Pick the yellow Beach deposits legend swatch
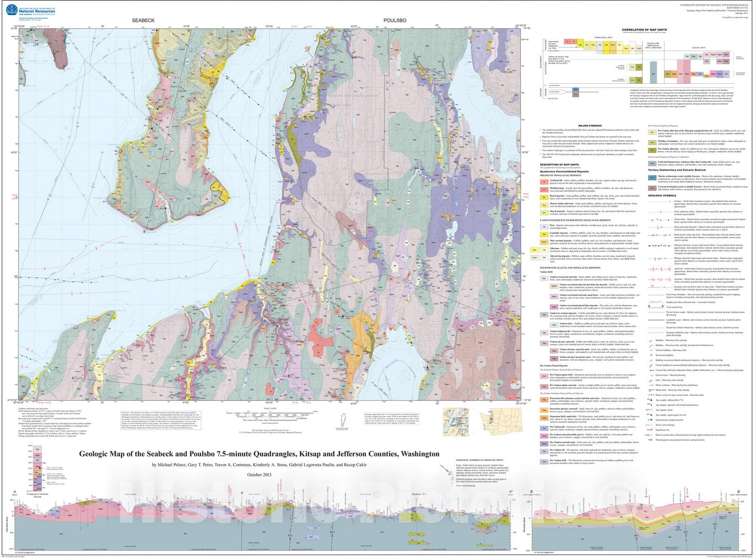 tap(544, 197)
